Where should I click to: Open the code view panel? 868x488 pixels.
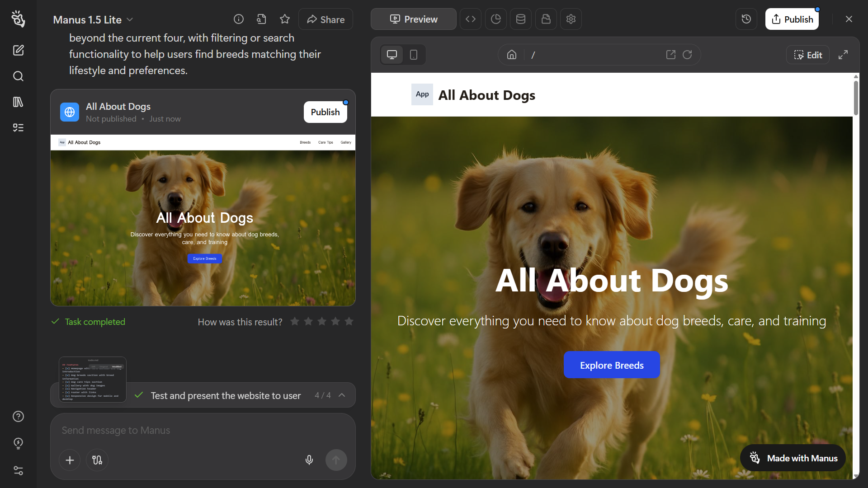471,19
